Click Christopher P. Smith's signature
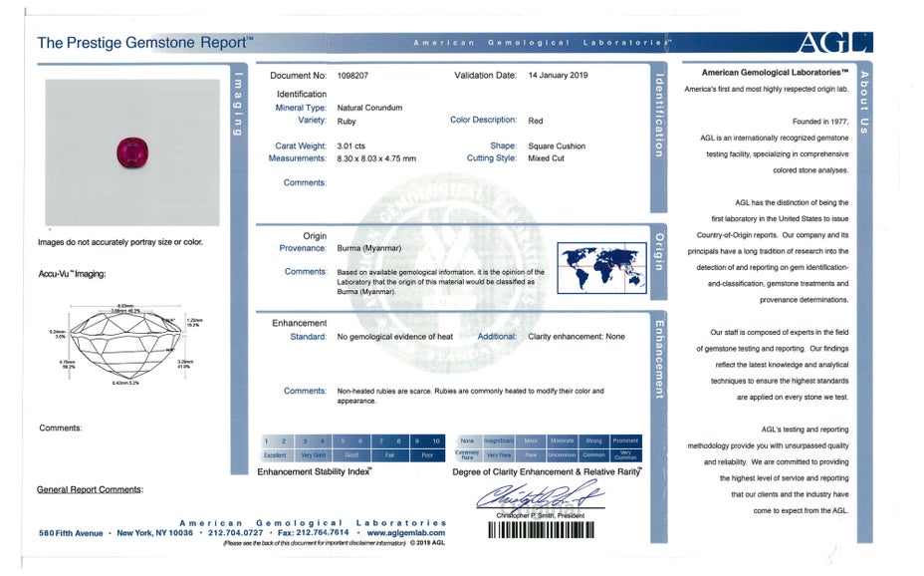Image resolution: width=924 pixels, height=576 pixels. point(538,495)
